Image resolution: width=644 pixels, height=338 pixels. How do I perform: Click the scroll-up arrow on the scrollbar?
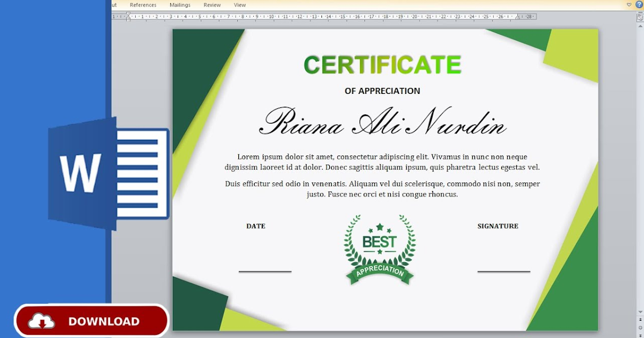coord(640,26)
